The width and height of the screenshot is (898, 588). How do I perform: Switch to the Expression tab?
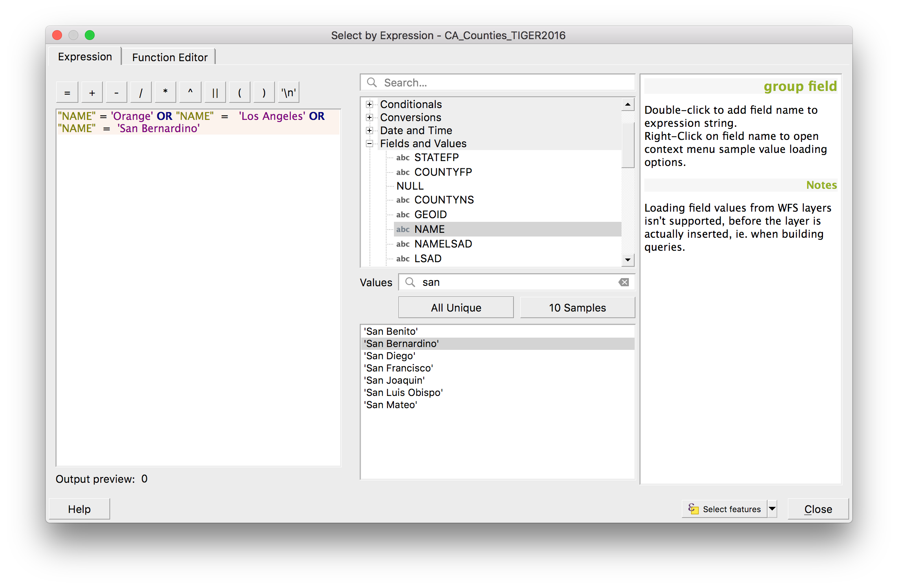tap(85, 56)
